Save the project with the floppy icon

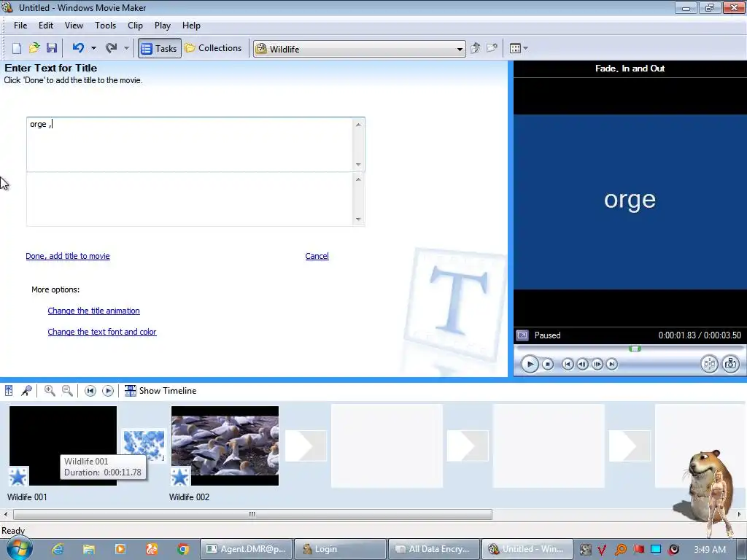(x=52, y=48)
